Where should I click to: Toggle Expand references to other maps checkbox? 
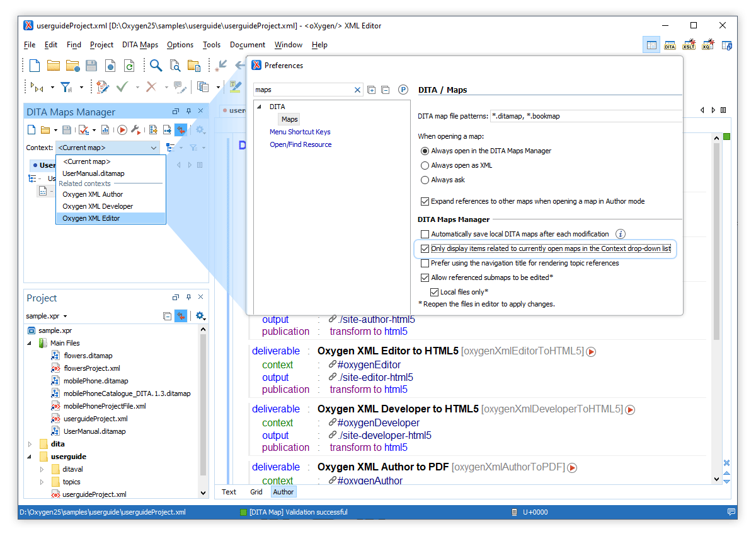425,201
